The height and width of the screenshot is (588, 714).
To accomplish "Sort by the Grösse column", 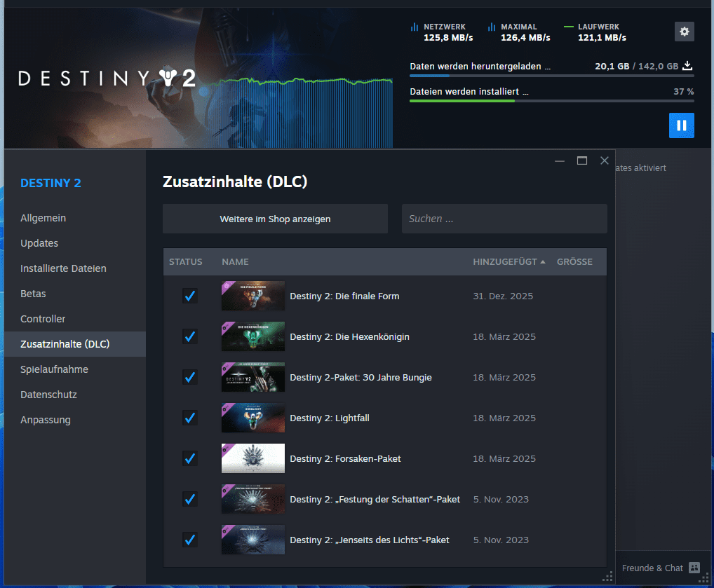I will 574,261.
